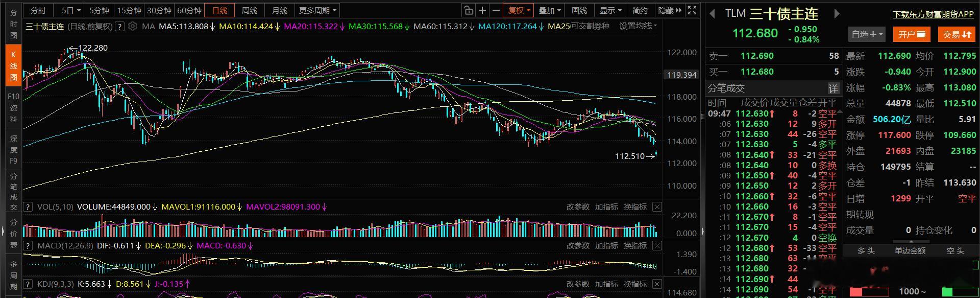The width and height of the screenshot is (980, 298).
Task: Switch to 15分钟 period
Action: (x=129, y=10)
